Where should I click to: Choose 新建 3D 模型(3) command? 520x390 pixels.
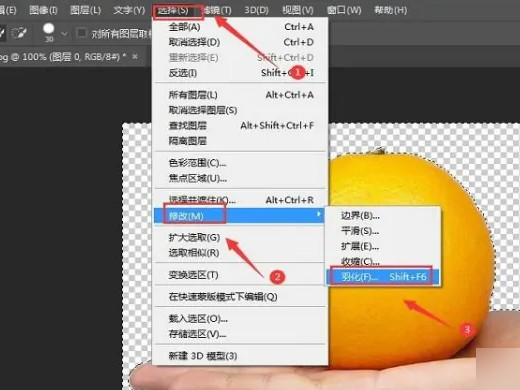tap(240, 356)
